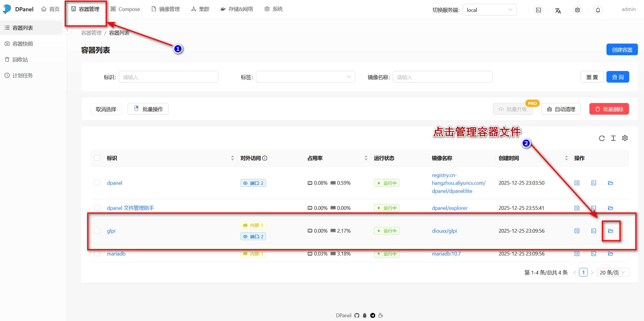The width and height of the screenshot is (644, 321).
Task: Expand the 标签 filter dropdown
Action: click(x=305, y=77)
